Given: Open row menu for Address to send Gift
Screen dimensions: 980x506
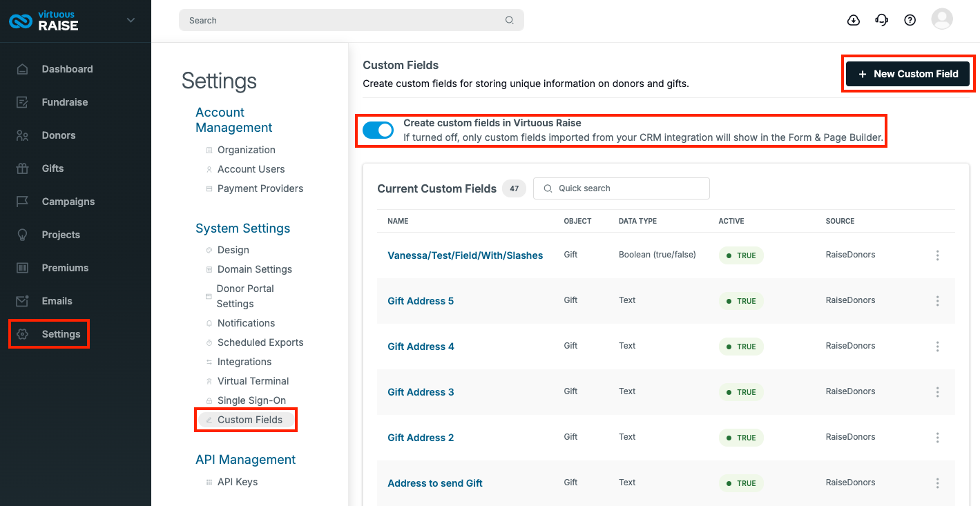Looking at the screenshot, I should [x=937, y=483].
